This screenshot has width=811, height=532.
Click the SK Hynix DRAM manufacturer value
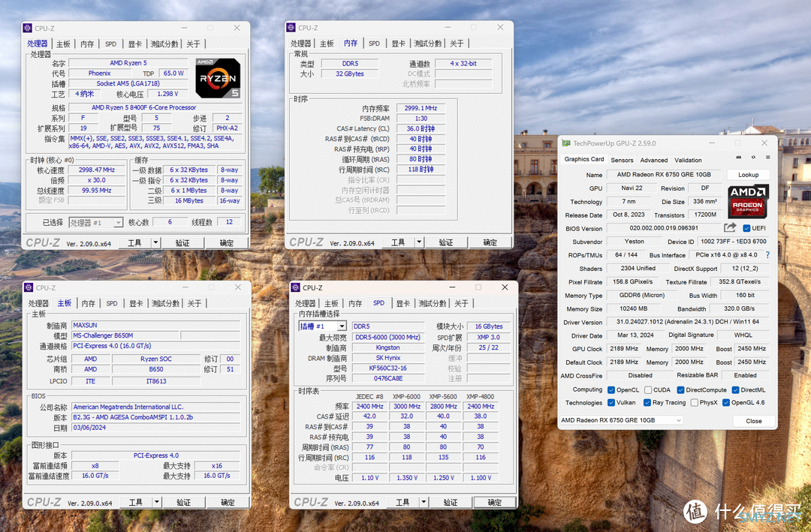point(388,358)
